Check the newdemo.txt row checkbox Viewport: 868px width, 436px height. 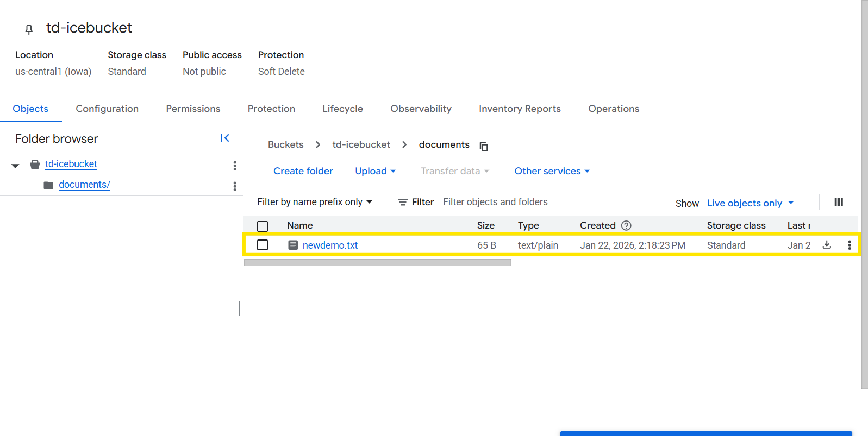pyautogui.click(x=263, y=245)
